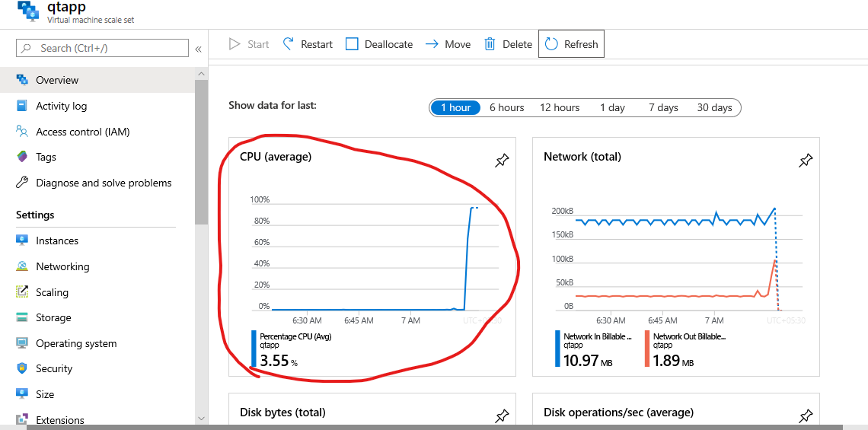Image resolution: width=868 pixels, height=430 pixels.
Task: Select the 6 hours time range
Action: 506,107
